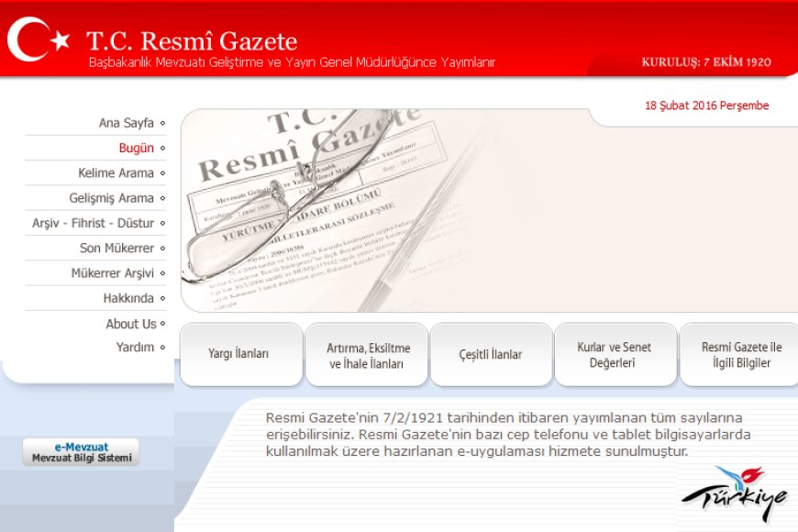The image size is (798, 532).
Task: Click the Turkish flag crescent logo
Action: (x=37, y=39)
